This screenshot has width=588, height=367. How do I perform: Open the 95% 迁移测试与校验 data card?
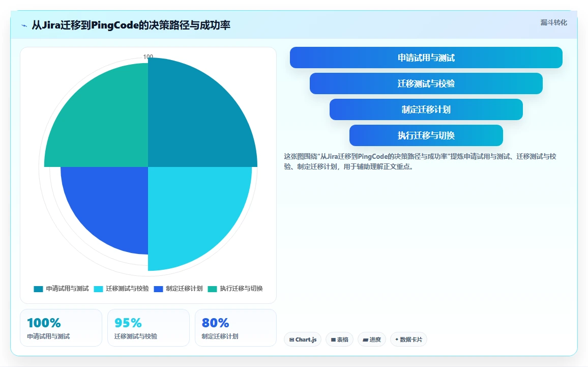pos(149,328)
